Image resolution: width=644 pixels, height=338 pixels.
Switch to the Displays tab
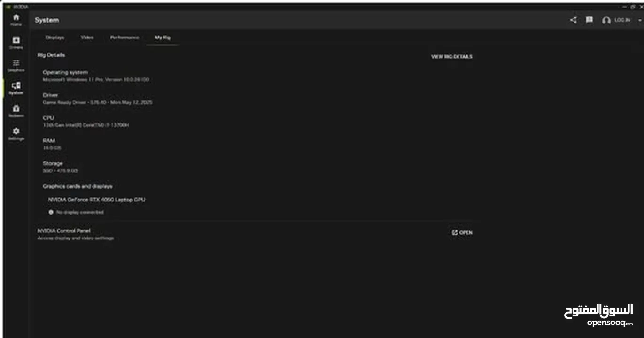(55, 38)
